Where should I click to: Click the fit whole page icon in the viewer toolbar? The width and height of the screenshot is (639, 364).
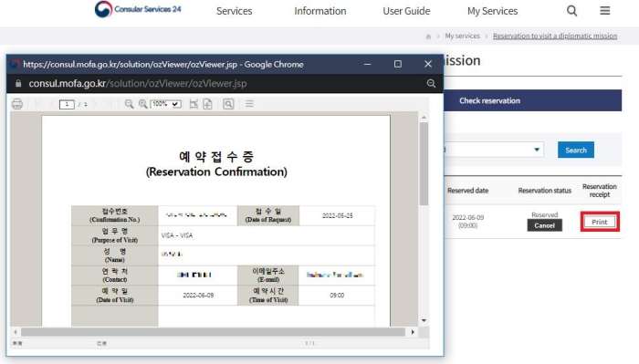pyautogui.click(x=207, y=104)
